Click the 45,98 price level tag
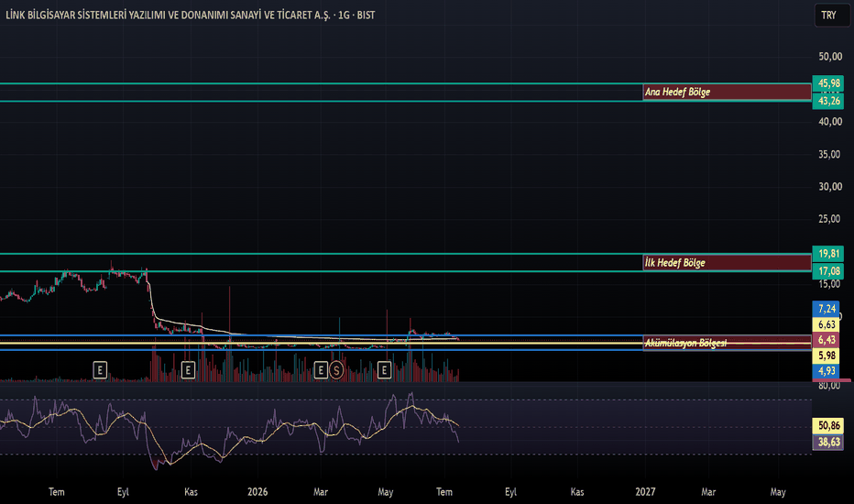 827,83
